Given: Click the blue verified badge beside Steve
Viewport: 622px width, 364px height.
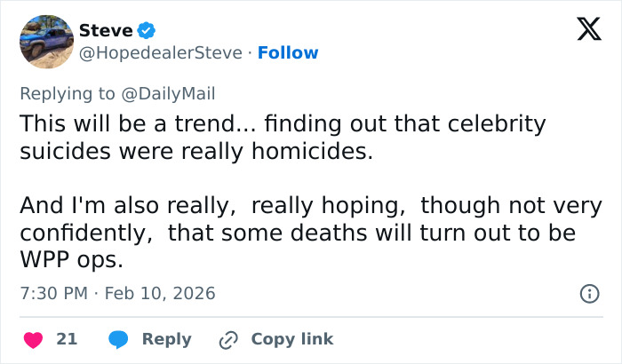Looking at the screenshot, I should coord(147,30).
